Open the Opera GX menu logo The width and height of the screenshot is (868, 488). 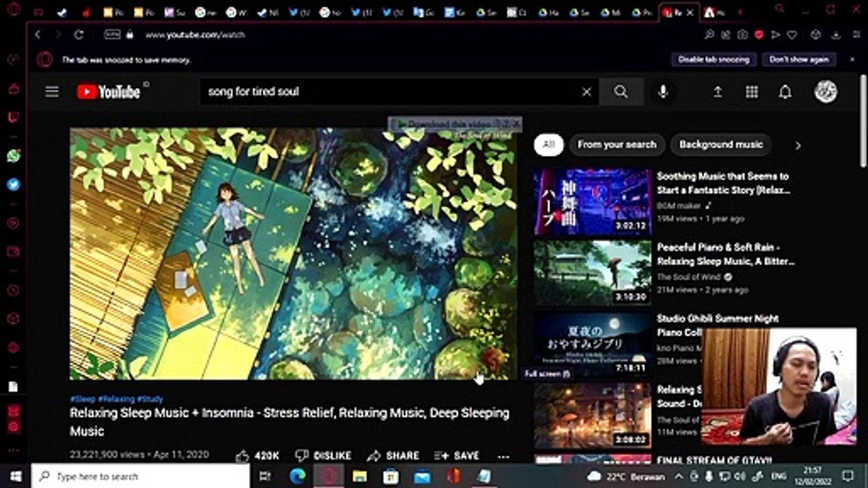tap(13, 10)
